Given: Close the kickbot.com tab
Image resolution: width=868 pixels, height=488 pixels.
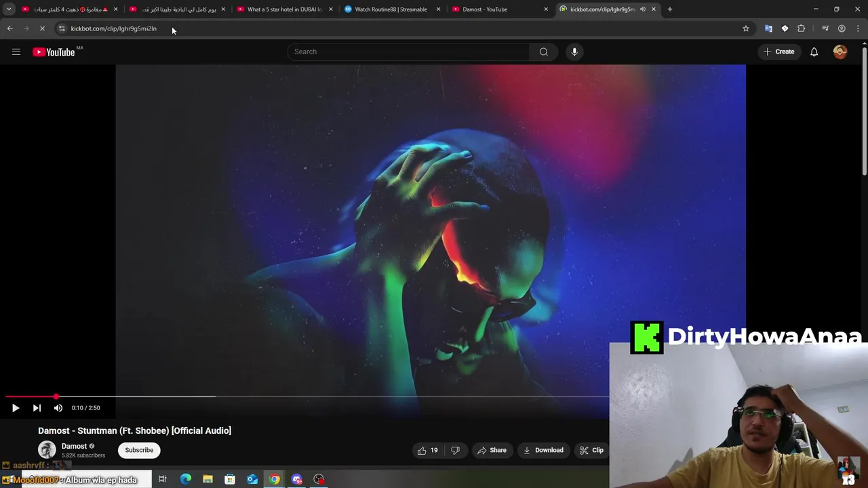Looking at the screenshot, I should coord(654,9).
